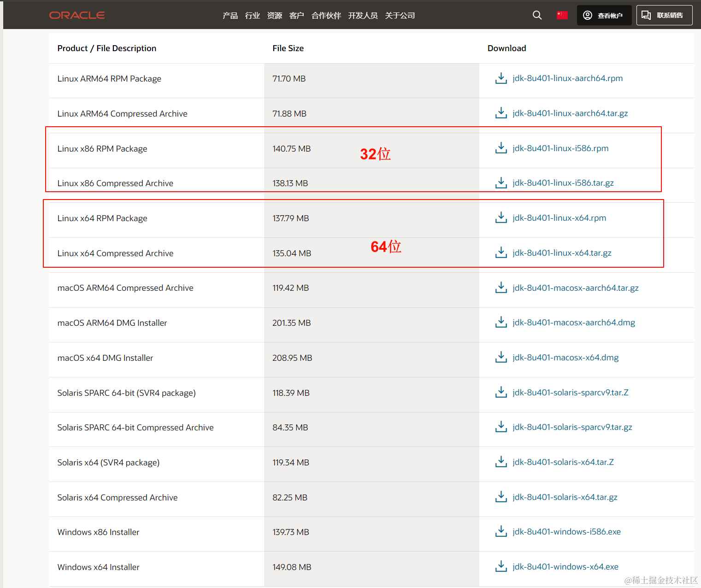Download jdk-8u401-linux-i586.rpm link

coord(560,148)
